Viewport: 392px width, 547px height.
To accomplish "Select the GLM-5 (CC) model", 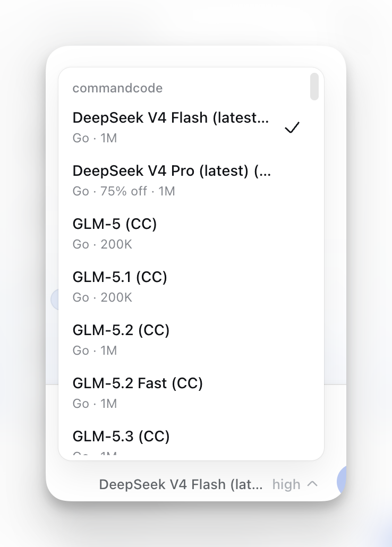I will [191, 234].
